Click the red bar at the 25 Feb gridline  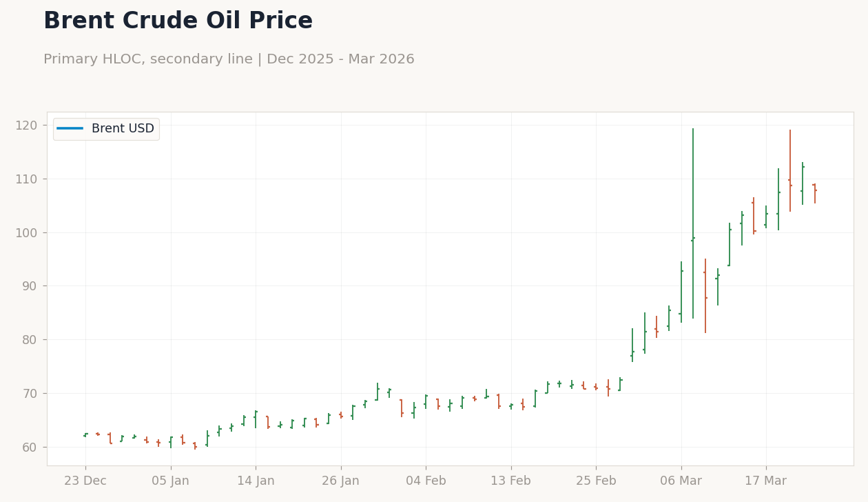coord(596,387)
